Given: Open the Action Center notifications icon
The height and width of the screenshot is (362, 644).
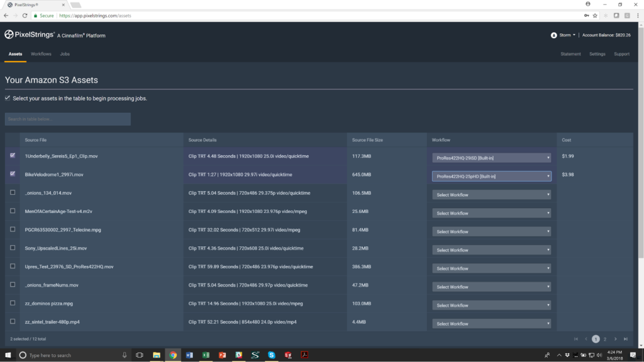Looking at the screenshot, I should (x=633, y=355).
